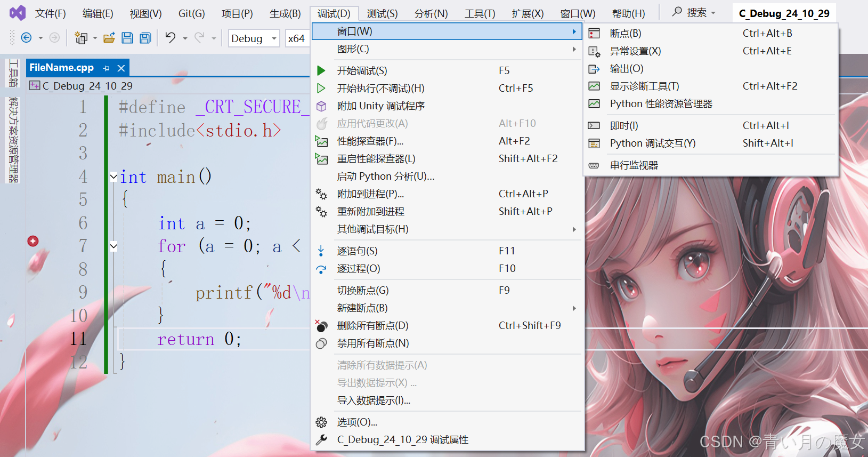
Task: Open the 视图(V) menu
Action: 145,13
